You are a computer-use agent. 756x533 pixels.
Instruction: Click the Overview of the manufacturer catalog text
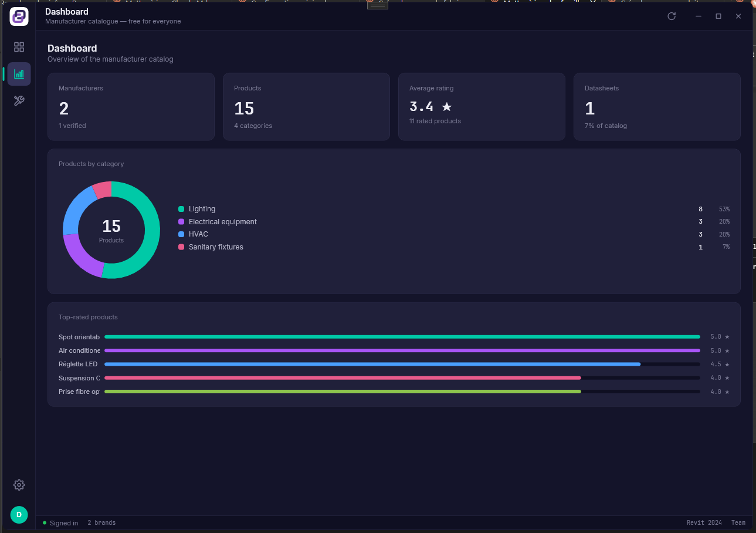point(110,59)
